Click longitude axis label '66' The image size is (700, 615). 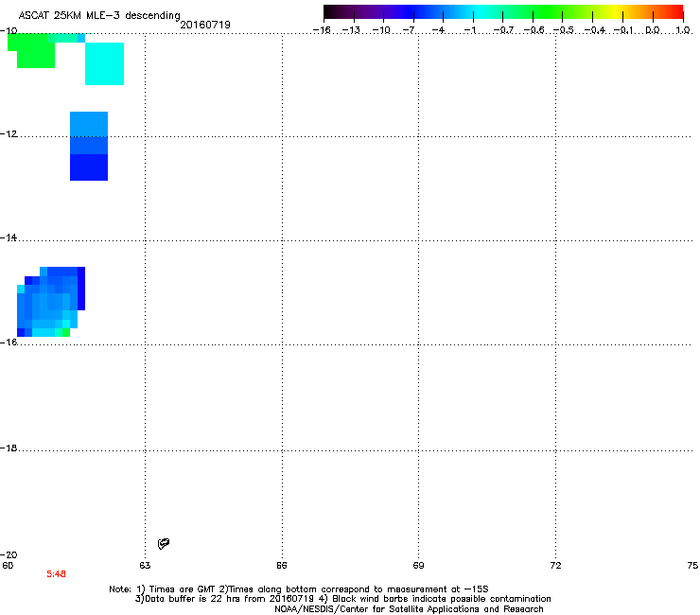click(282, 566)
